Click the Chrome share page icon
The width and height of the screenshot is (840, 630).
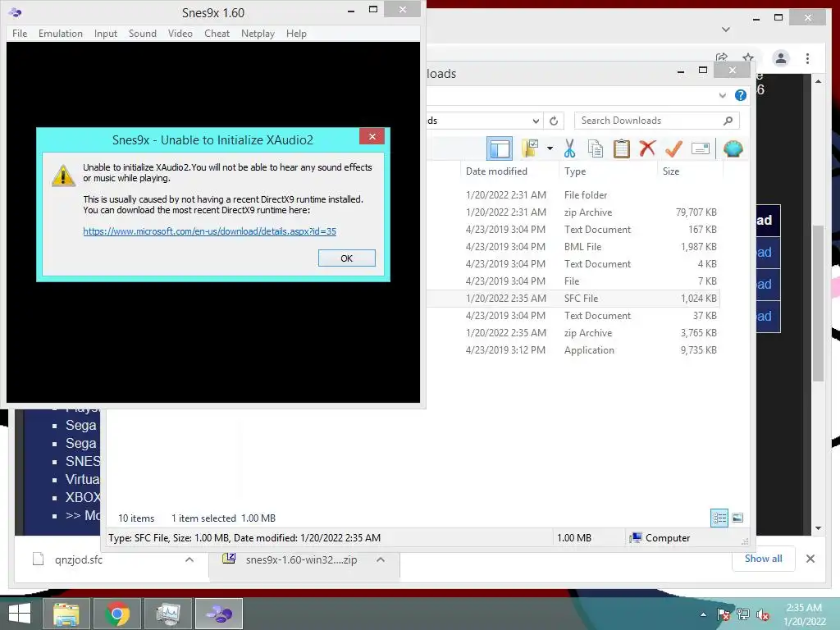722,57
